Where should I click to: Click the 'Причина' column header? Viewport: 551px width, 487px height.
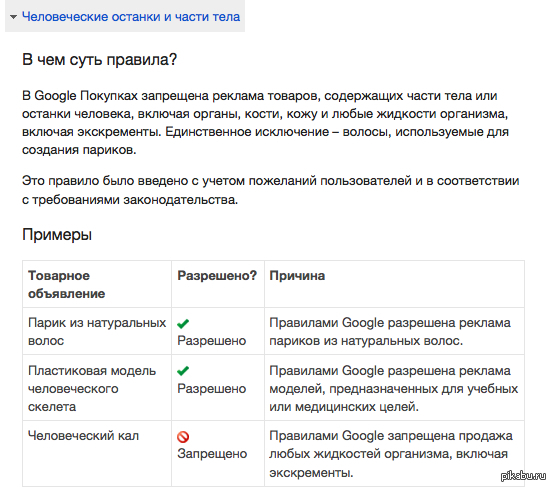[x=394, y=284]
